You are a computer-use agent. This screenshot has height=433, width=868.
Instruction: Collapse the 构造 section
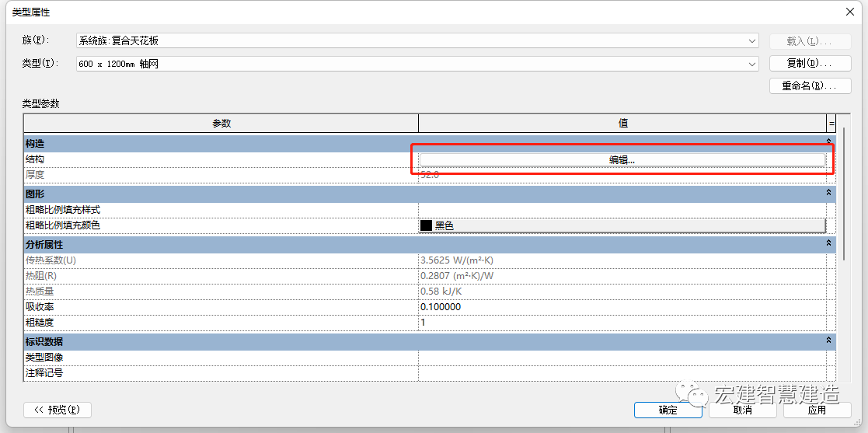coord(828,141)
